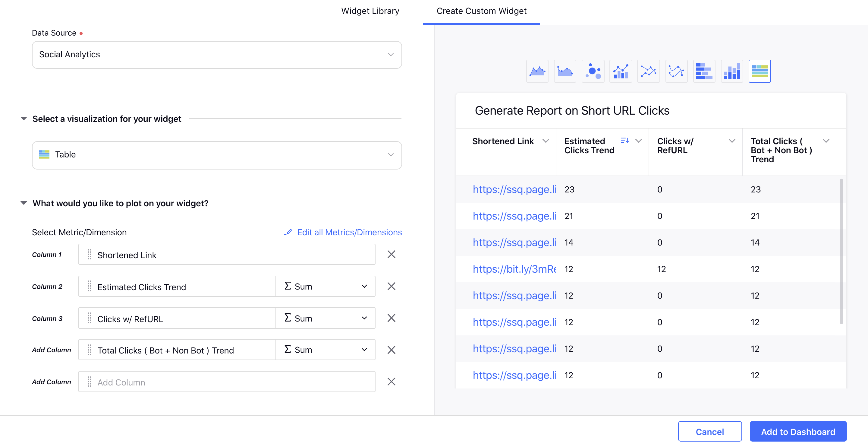
Task: Click the Clicks w/ RefURL value 12 cell
Action: [x=662, y=269]
